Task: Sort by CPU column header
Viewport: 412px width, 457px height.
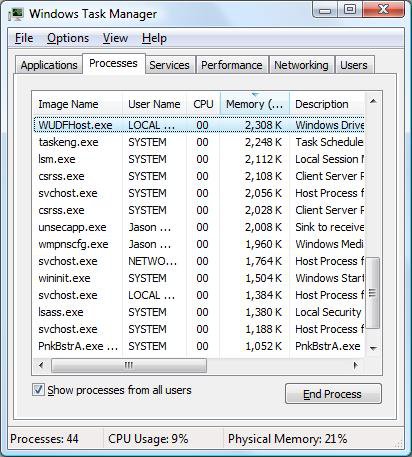Action: (203, 104)
